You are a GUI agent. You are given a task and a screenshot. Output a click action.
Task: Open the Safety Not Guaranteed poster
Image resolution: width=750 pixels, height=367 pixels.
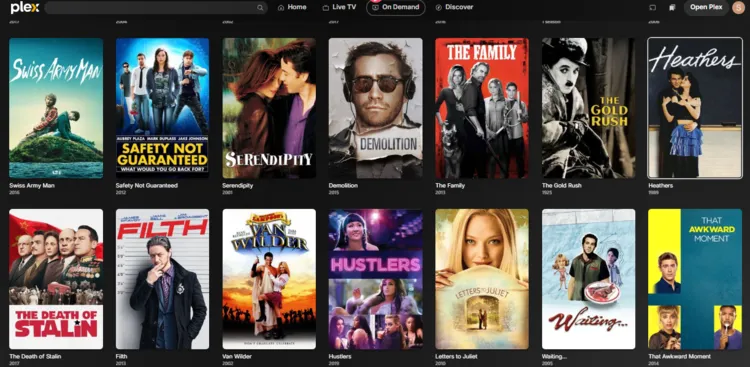point(162,108)
